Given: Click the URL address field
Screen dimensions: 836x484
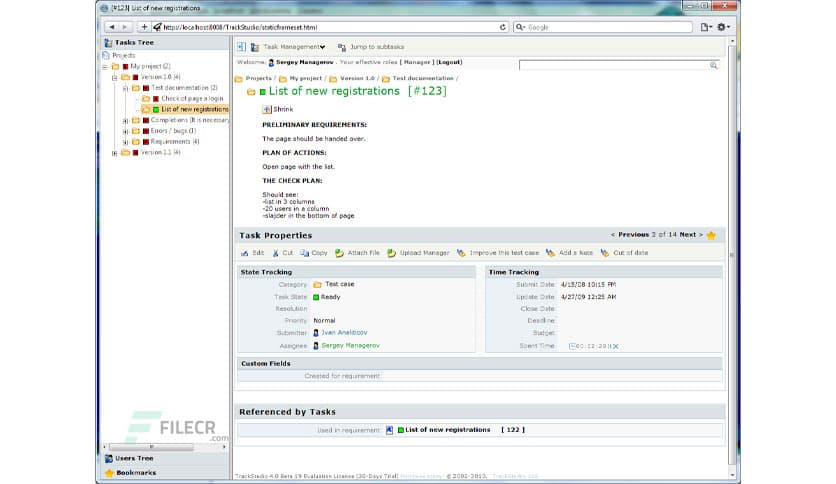Looking at the screenshot, I should coord(329,27).
